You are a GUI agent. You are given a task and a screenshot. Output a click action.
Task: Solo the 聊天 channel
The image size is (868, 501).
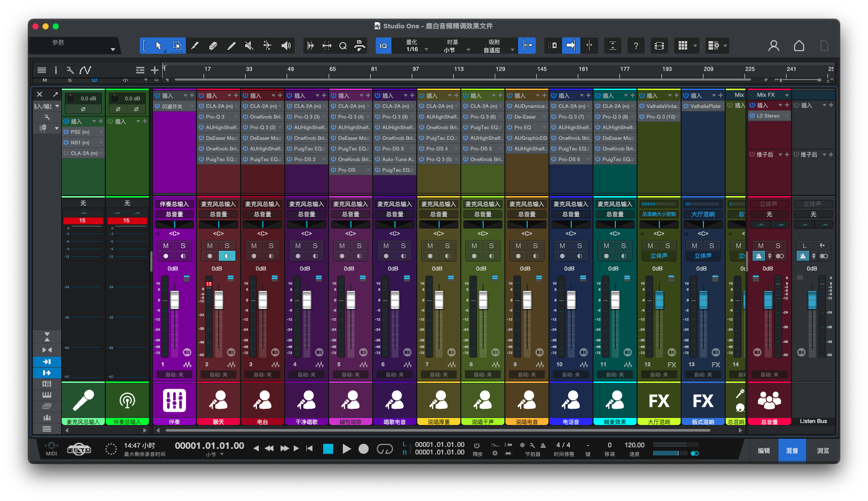[227, 246]
